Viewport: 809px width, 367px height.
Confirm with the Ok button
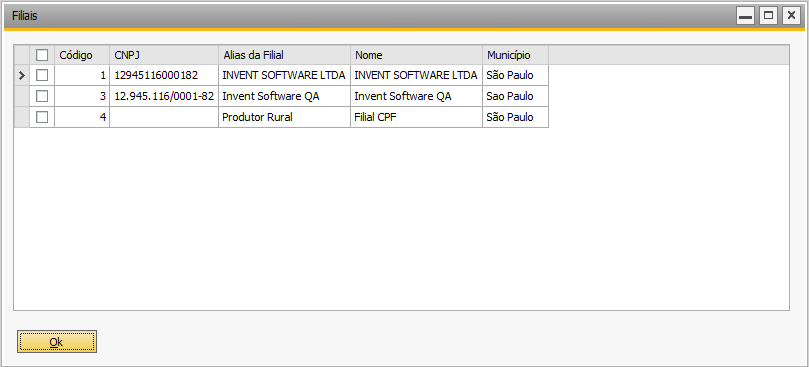click(57, 342)
